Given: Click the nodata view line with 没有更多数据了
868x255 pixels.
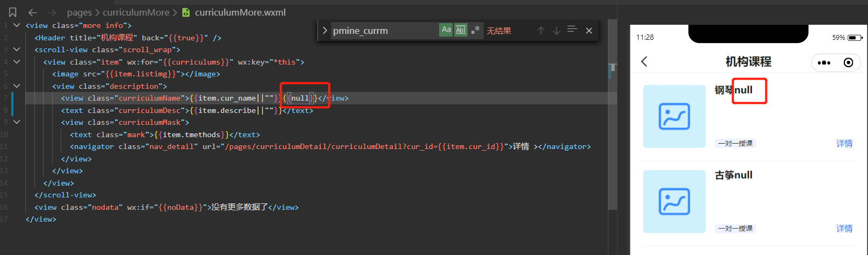Looking at the screenshot, I should coord(167,207).
